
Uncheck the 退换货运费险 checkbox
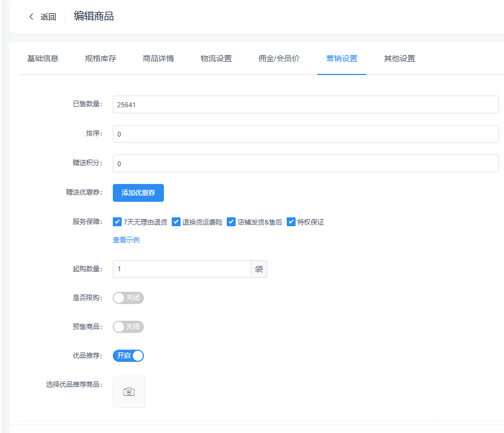point(176,222)
